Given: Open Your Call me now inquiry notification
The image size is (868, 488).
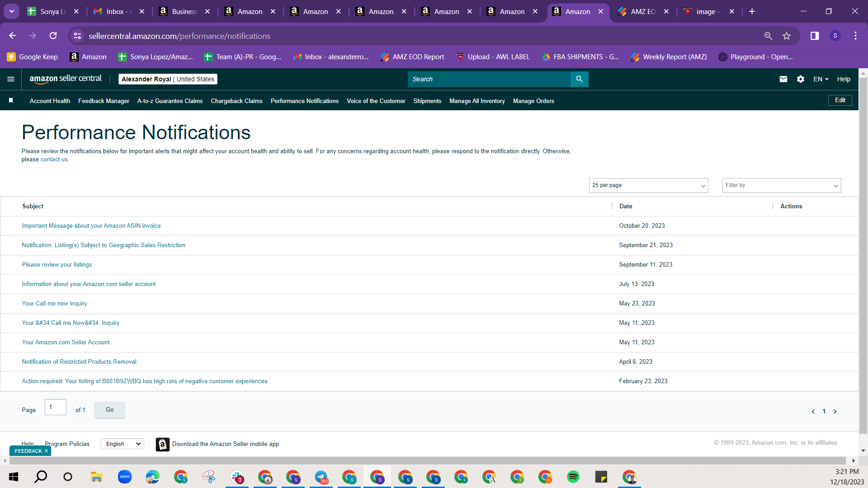Looking at the screenshot, I should point(55,304).
